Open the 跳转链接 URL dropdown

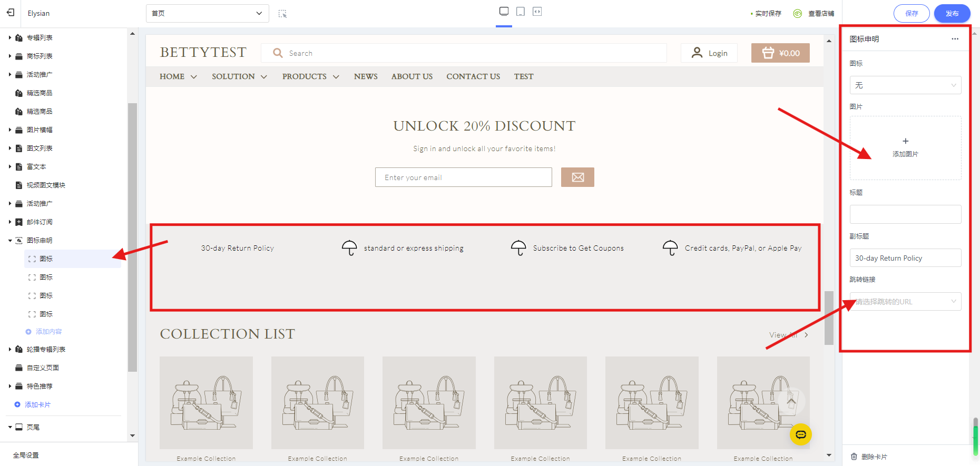(905, 302)
